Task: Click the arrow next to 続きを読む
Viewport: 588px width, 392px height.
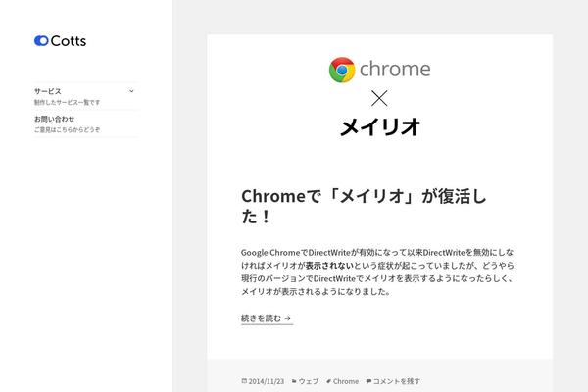Action: pos(287,318)
